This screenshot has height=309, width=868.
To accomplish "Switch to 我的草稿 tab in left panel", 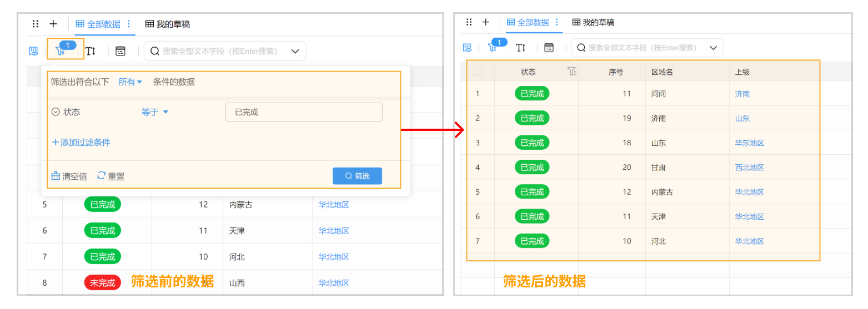I will point(168,24).
